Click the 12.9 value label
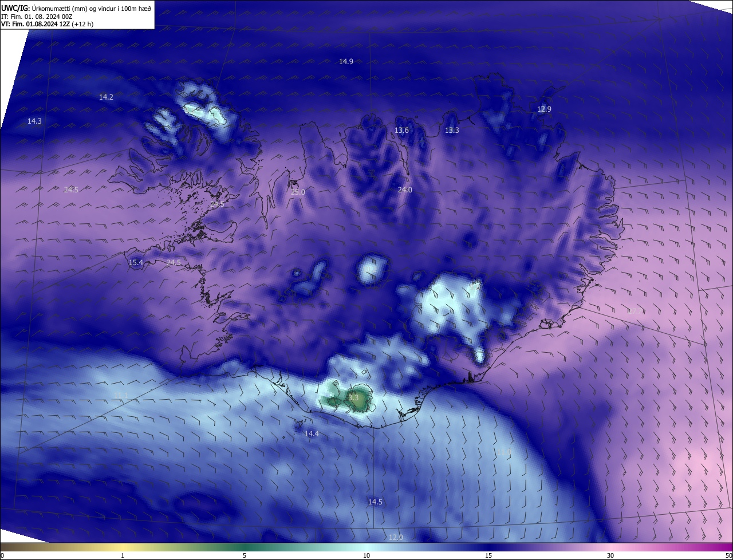 pos(544,109)
